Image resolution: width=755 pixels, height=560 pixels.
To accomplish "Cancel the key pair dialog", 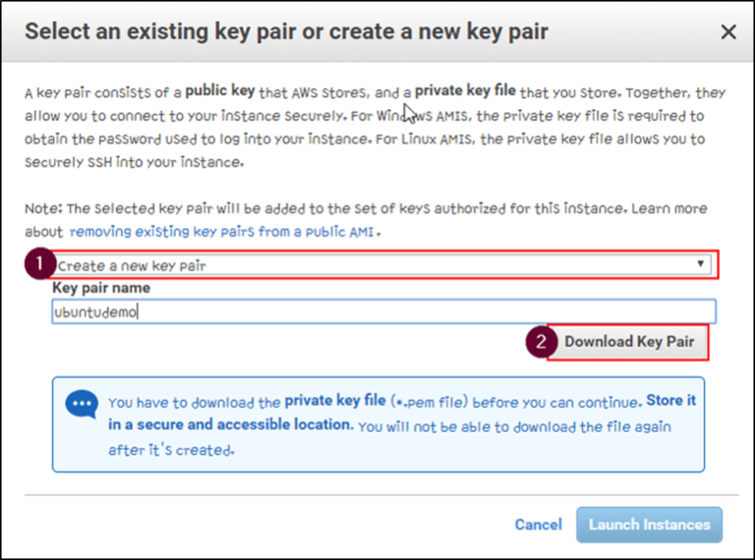I will point(538,525).
